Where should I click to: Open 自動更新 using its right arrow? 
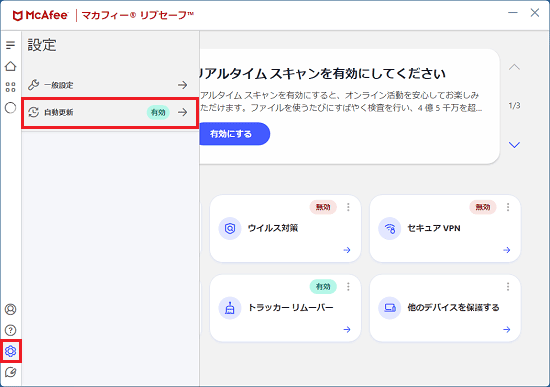point(182,112)
